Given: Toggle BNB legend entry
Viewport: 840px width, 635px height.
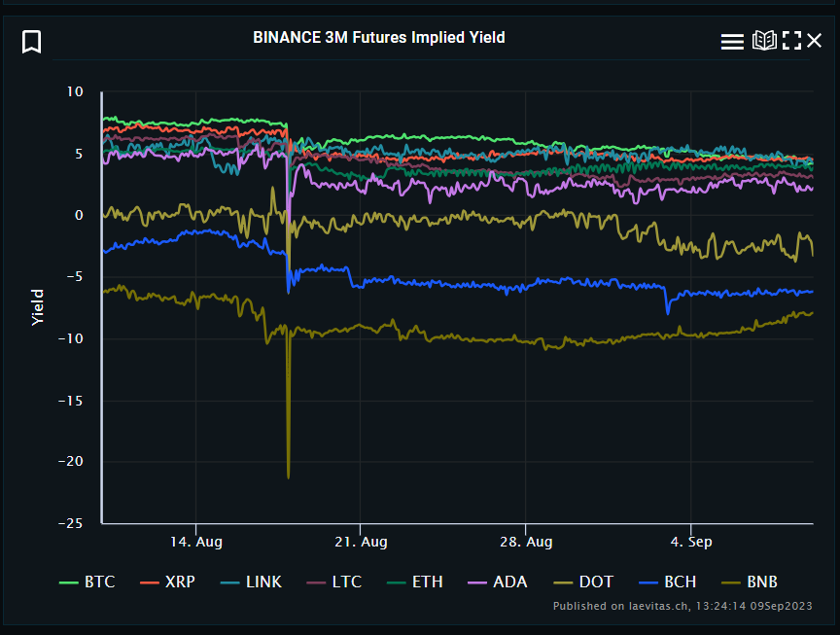Looking at the screenshot, I should coord(750,582).
